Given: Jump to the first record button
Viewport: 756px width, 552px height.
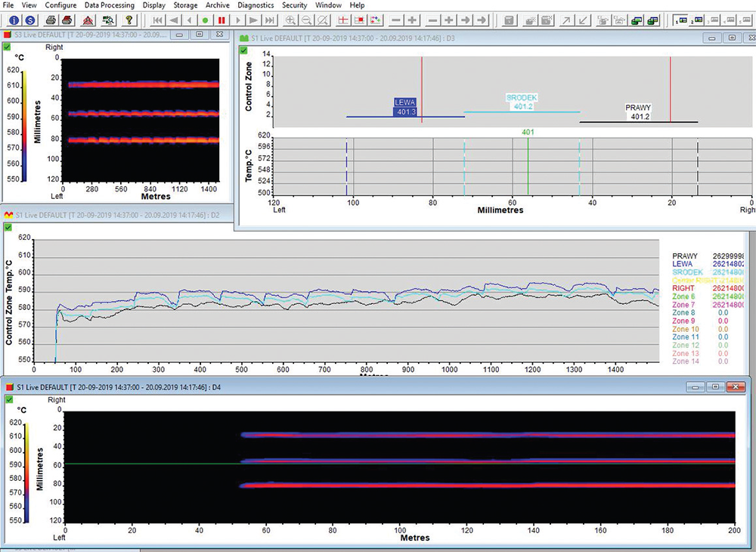Looking at the screenshot, I should 156,20.
